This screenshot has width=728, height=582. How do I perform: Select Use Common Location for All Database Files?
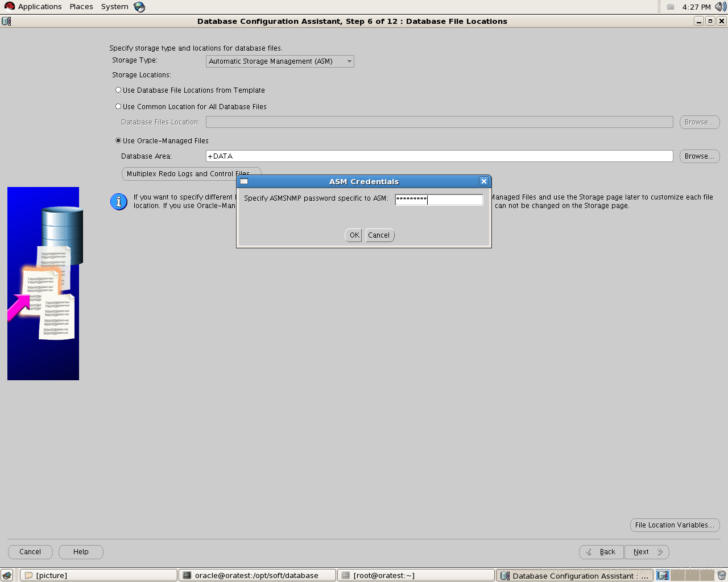point(191,107)
